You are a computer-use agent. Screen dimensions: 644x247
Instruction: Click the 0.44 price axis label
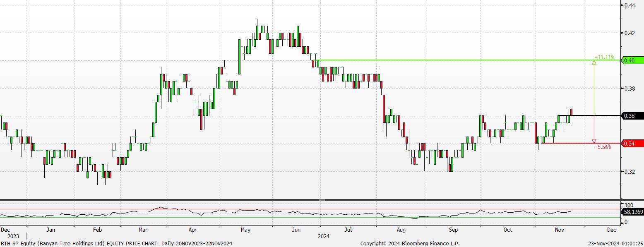pos(630,5)
